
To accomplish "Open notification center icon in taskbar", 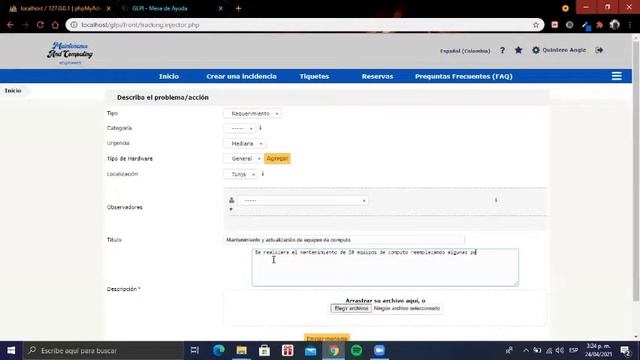I will click(x=625, y=351).
